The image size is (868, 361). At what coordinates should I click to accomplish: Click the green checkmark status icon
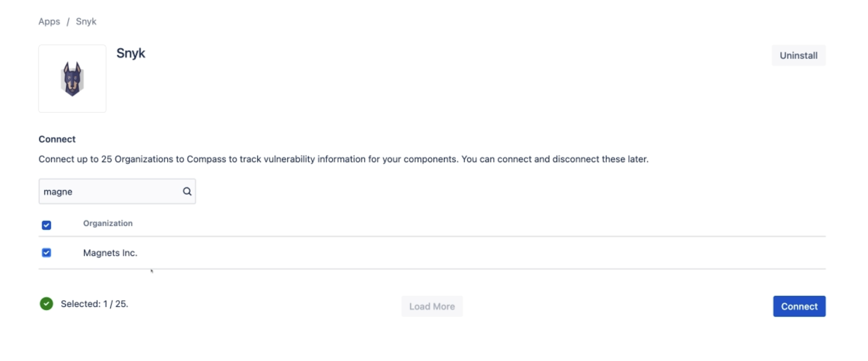click(46, 304)
